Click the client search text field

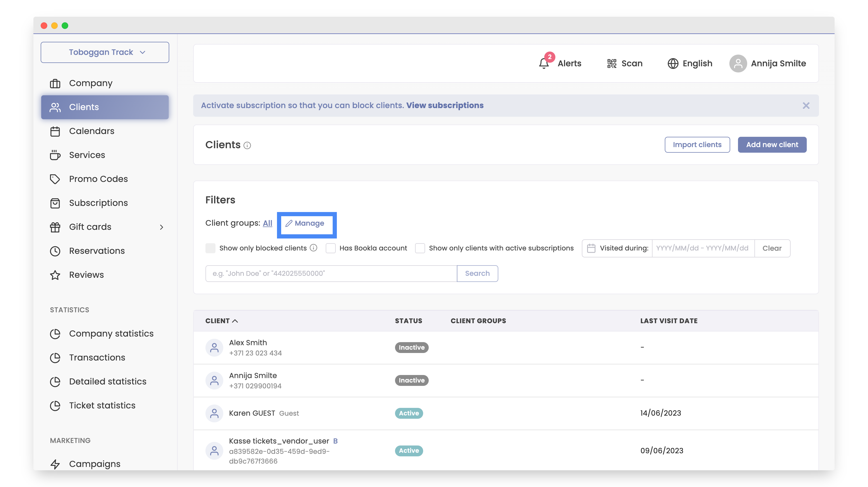click(x=331, y=273)
